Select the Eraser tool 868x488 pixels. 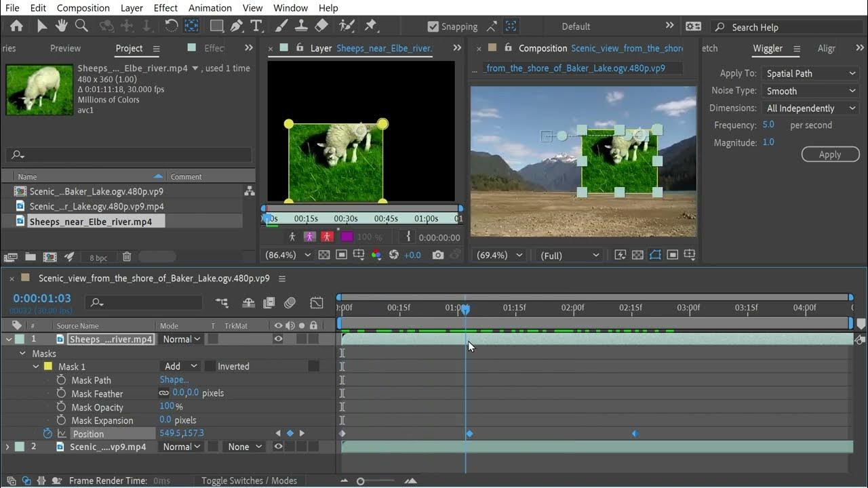point(321,26)
